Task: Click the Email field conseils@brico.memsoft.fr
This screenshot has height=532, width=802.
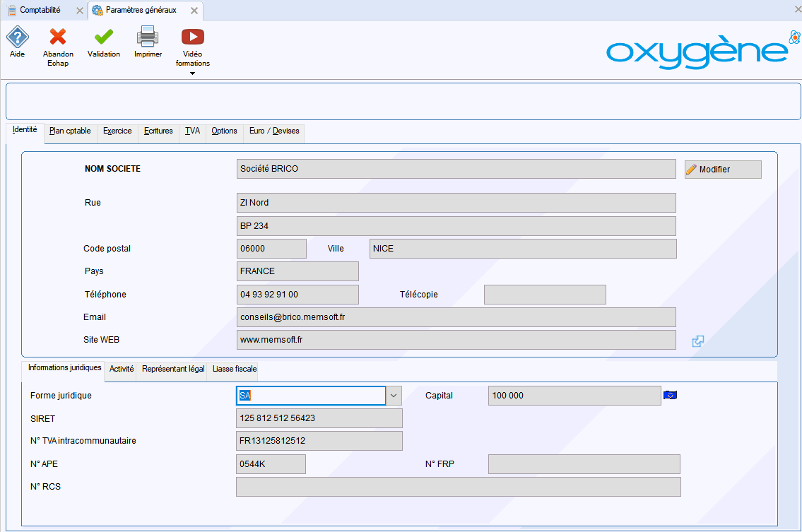Action: tap(456, 317)
